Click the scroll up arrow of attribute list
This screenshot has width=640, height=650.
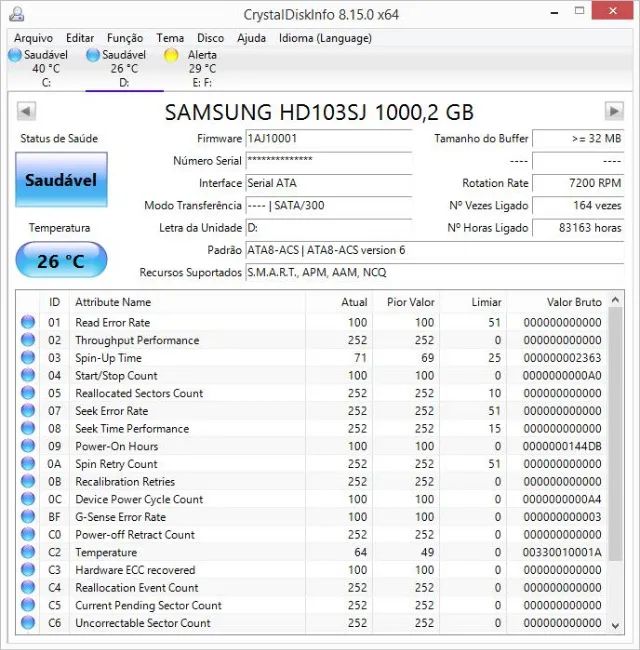coord(616,300)
